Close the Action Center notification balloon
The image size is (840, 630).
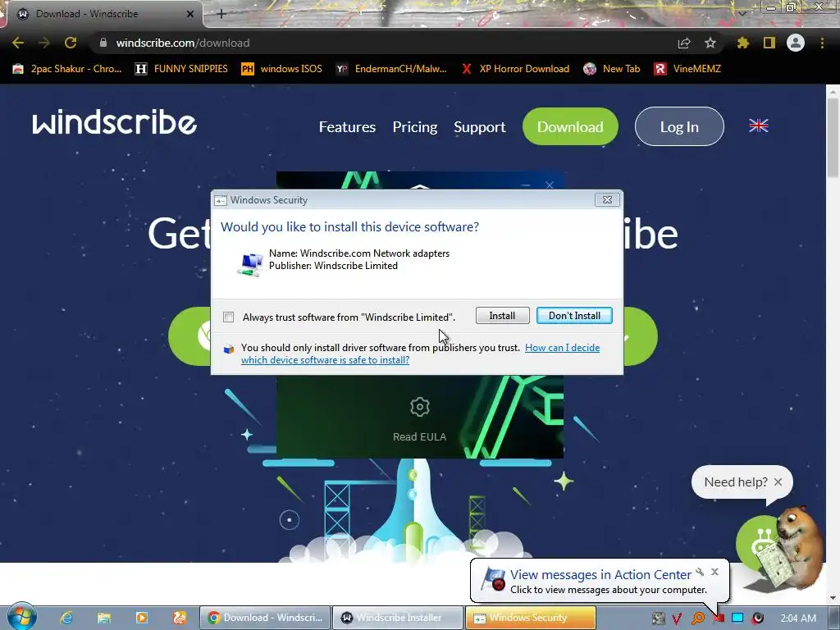click(x=714, y=572)
